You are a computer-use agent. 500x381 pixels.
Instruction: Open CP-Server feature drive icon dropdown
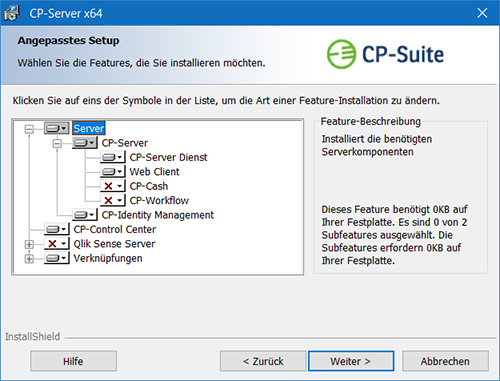pyautogui.click(x=85, y=143)
